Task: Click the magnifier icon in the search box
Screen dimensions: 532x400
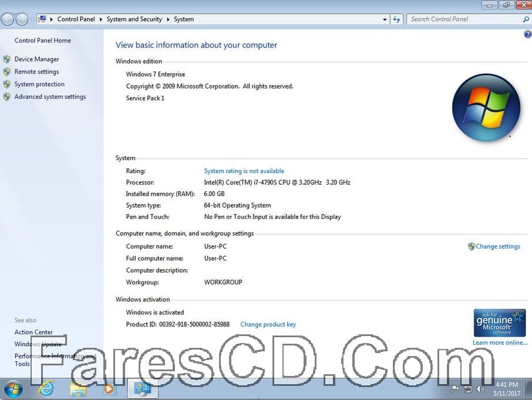Action: [526, 19]
